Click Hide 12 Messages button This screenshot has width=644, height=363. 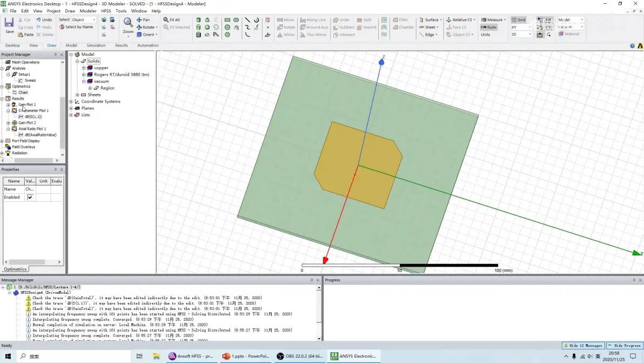(x=583, y=346)
